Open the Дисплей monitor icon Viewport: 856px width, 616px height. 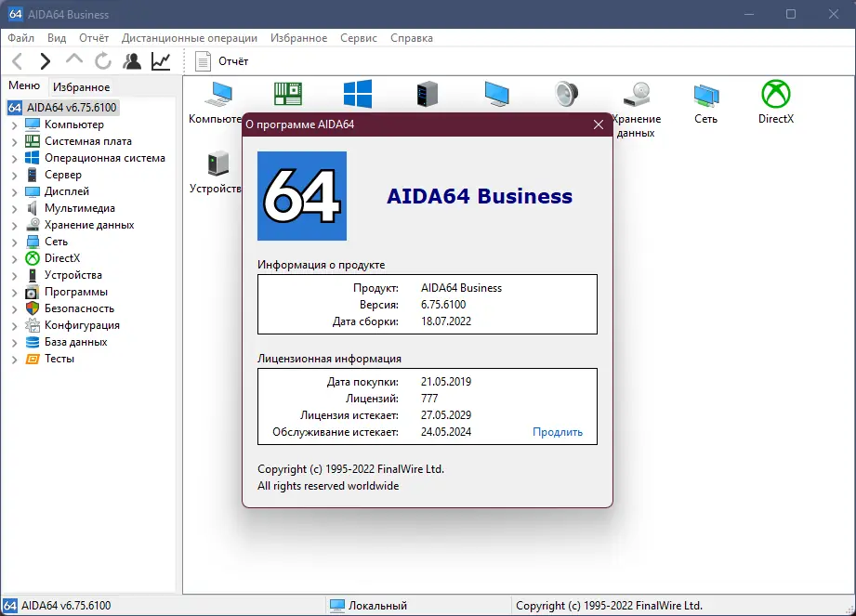pos(496,93)
